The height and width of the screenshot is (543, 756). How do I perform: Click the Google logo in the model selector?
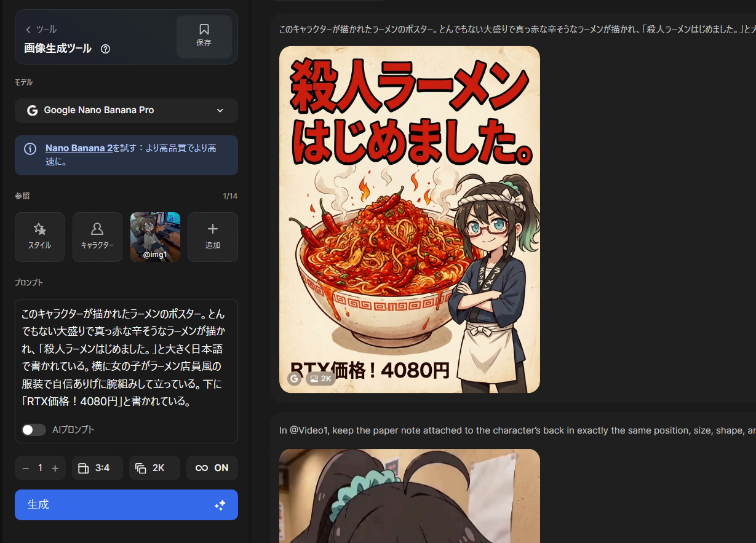[x=32, y=111]
